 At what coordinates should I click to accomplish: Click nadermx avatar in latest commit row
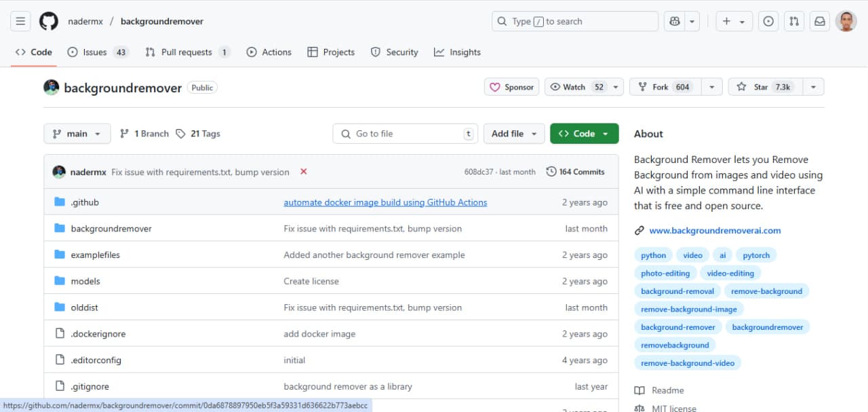[x=59, y=172]
